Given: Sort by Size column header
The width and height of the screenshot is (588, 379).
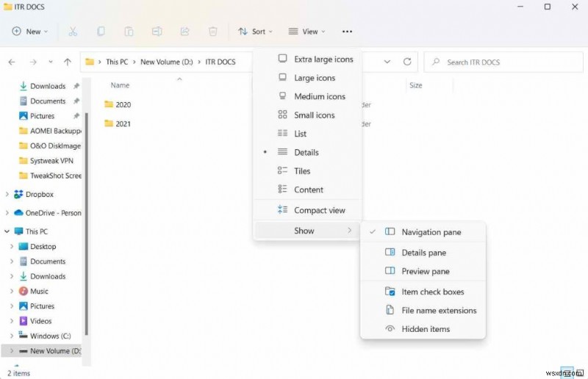Looking at the screenshot, I should tap(415, 85).
